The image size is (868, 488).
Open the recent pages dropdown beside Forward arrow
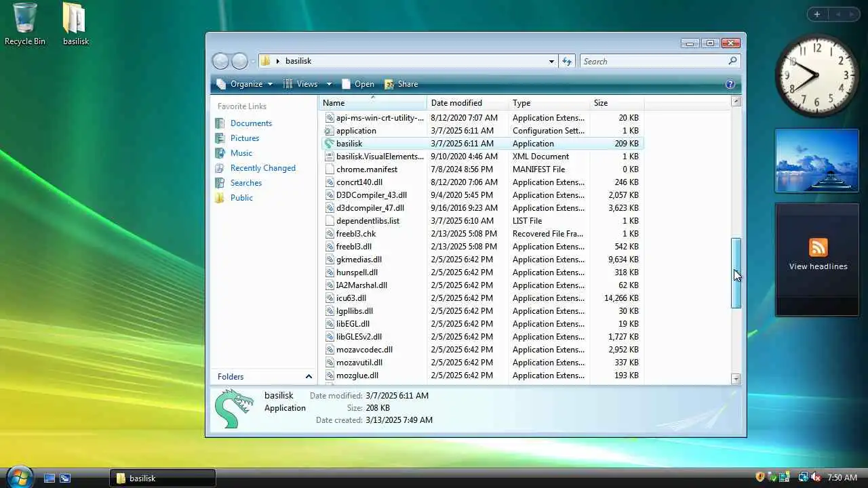(x=253, y=61)
